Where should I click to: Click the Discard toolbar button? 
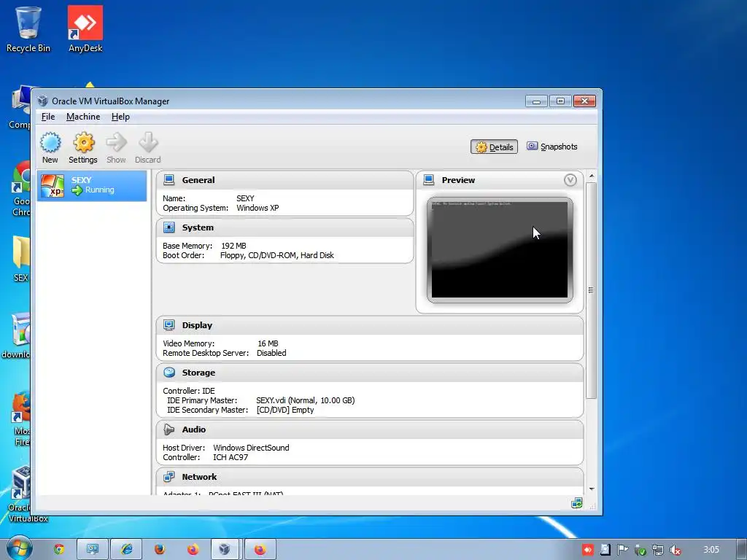click(x=147, y=148)
